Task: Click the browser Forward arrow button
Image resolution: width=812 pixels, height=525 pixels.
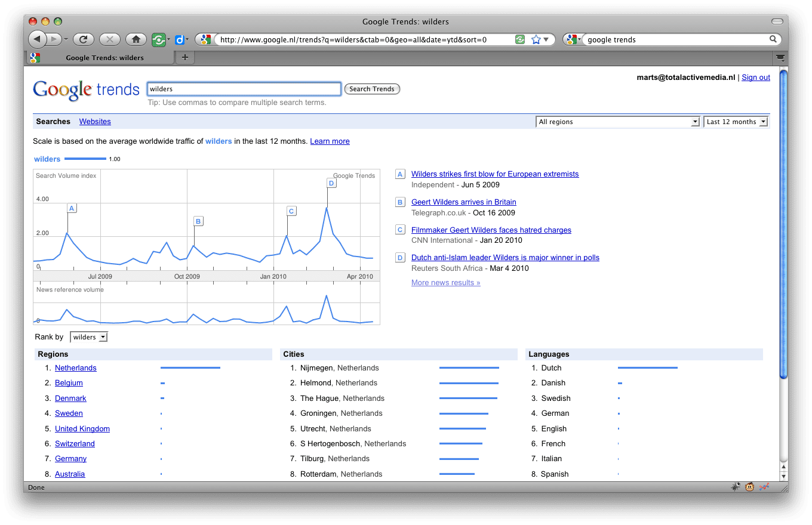Action: click(x=53, y=39)
